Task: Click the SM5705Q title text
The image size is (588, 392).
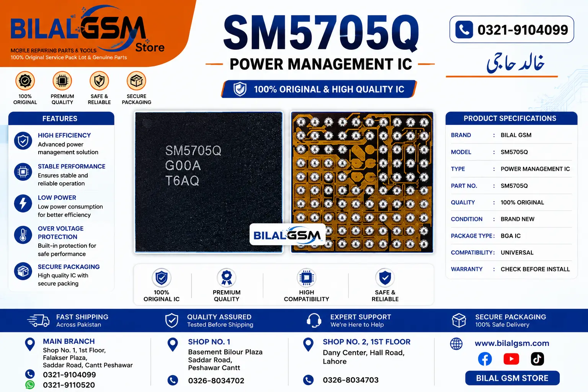Action: 321,33
